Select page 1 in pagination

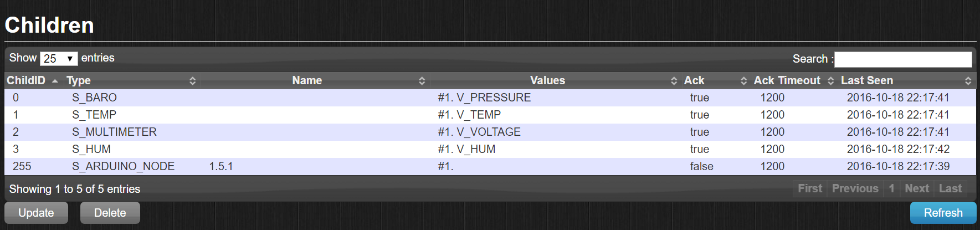[891, 188]
